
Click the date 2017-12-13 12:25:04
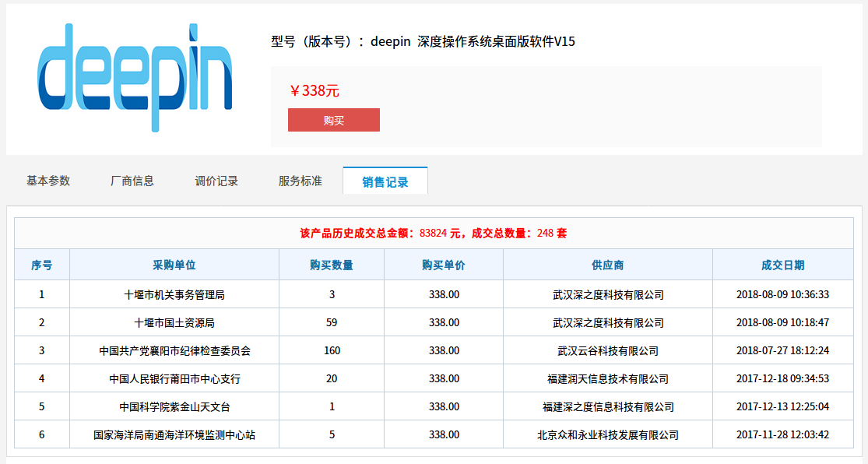[782, 407]
